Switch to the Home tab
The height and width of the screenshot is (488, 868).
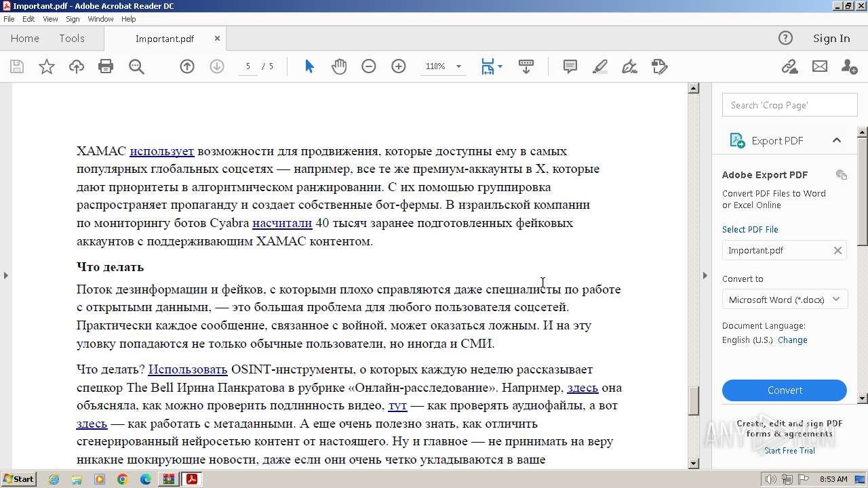click(25, 39)
